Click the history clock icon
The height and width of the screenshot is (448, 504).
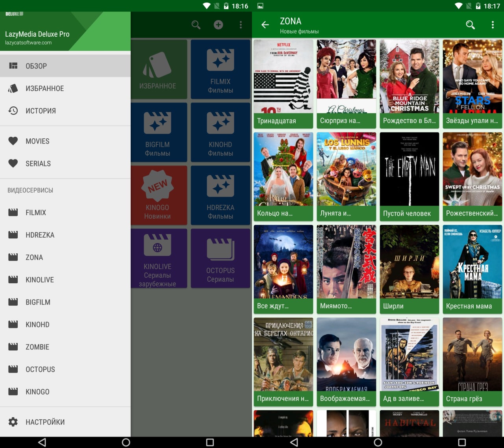13,111
